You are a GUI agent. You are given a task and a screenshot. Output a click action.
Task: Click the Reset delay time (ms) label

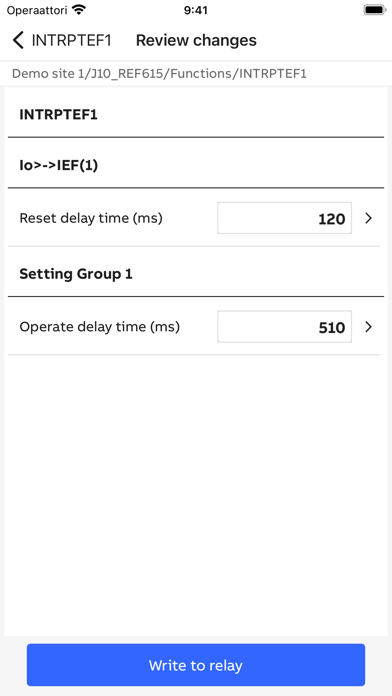91,218
